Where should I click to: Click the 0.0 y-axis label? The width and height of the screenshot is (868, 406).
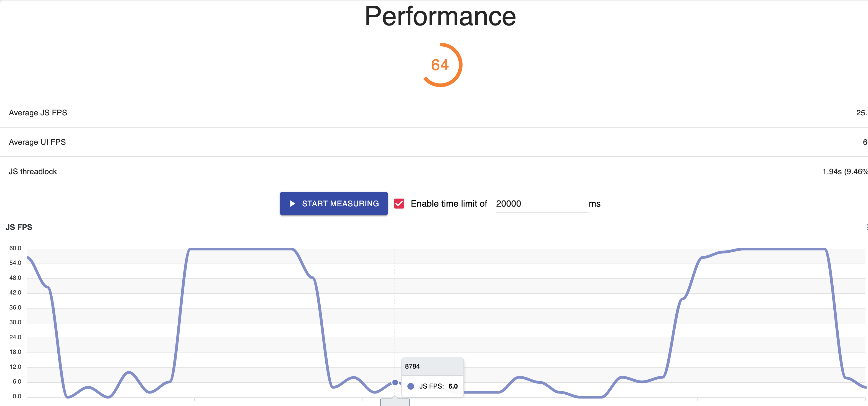(x=17, y=396)
